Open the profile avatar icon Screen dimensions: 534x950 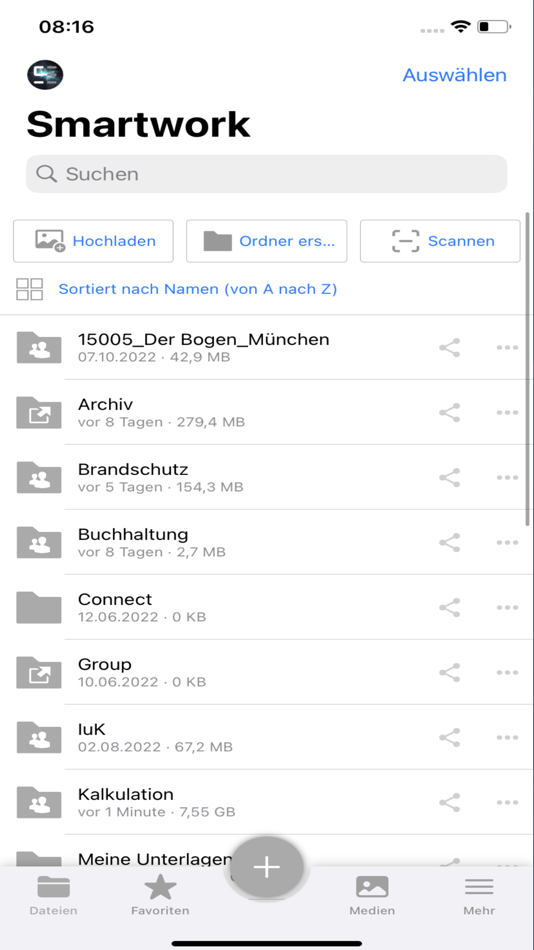45,75
